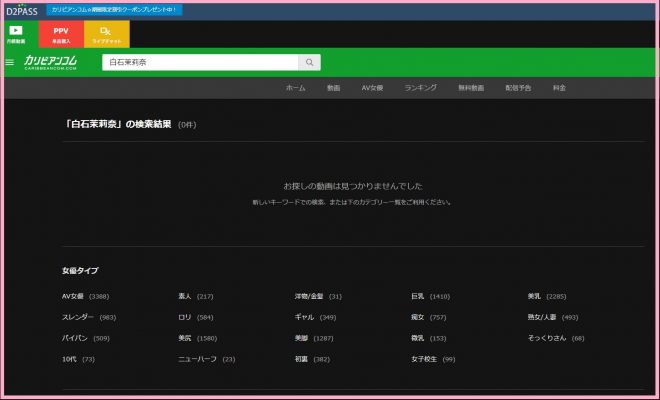
Task: Open そっくりさん (68) category link
Action: [556, 339]
